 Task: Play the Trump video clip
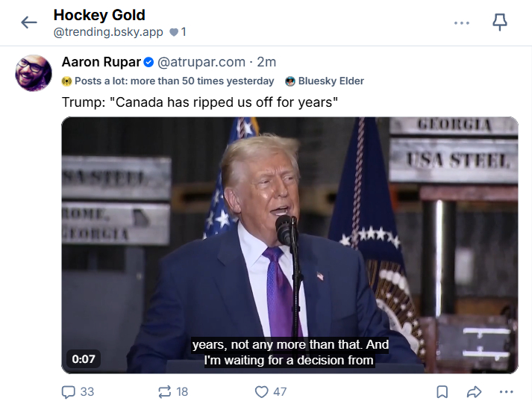(290, 245)
